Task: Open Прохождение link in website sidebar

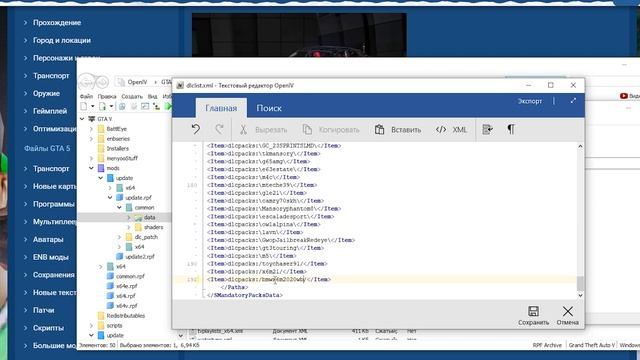Action: (57, 23)
